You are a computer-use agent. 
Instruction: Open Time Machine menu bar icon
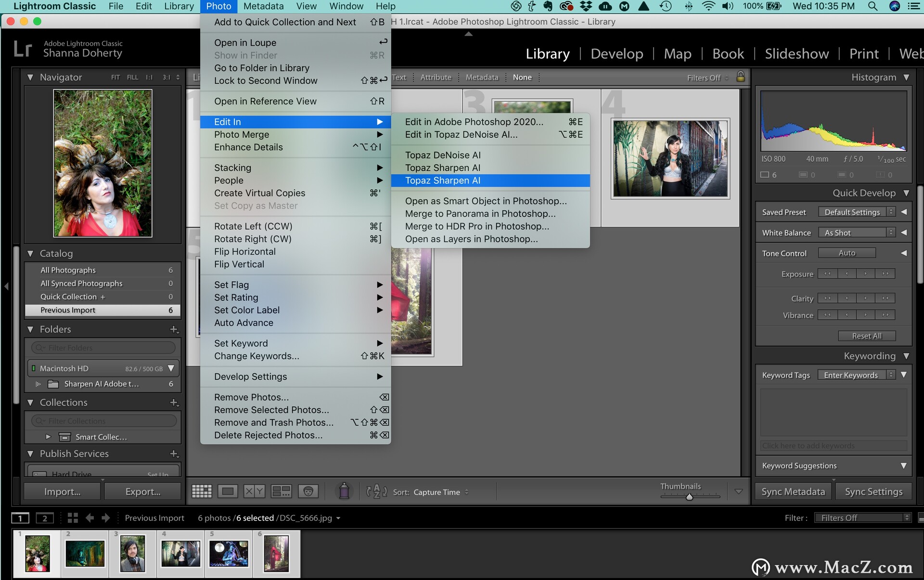666,6
